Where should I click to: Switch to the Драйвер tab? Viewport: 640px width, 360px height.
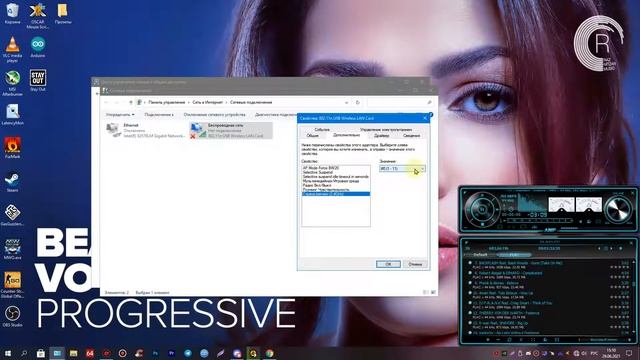(381, 135)
